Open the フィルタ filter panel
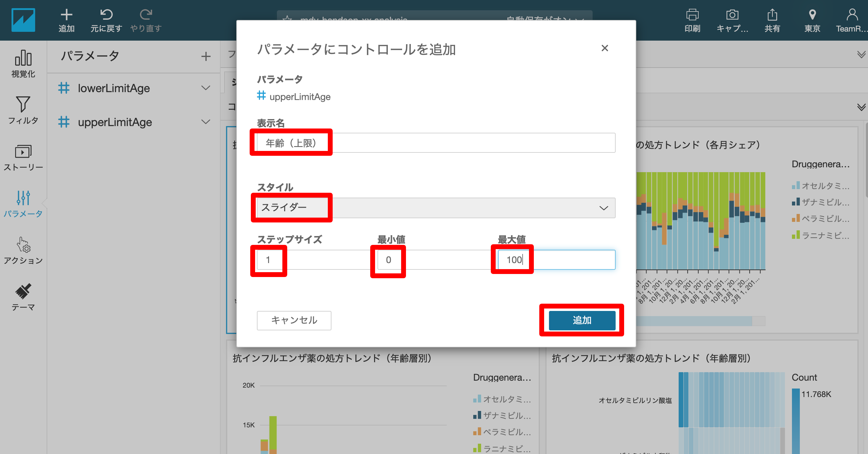 tap(23, 110)
